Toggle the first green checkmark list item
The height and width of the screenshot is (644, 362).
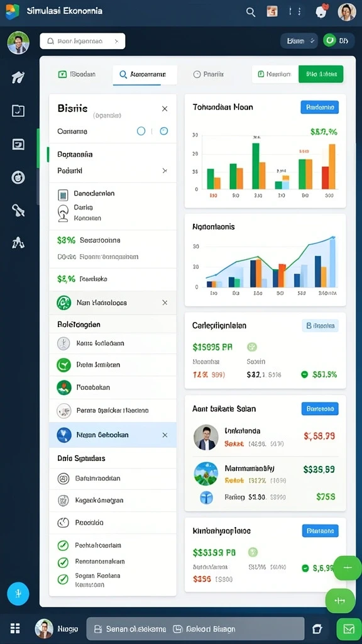[62, 545]
